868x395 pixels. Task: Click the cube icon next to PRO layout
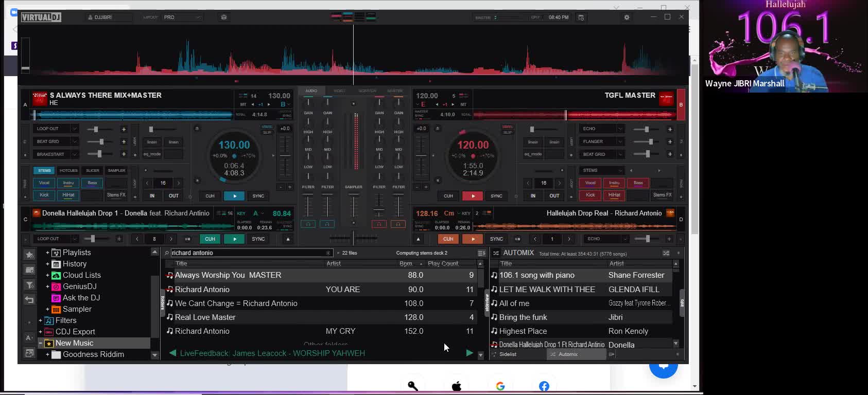pyautogui.click(x=224, y=17)
